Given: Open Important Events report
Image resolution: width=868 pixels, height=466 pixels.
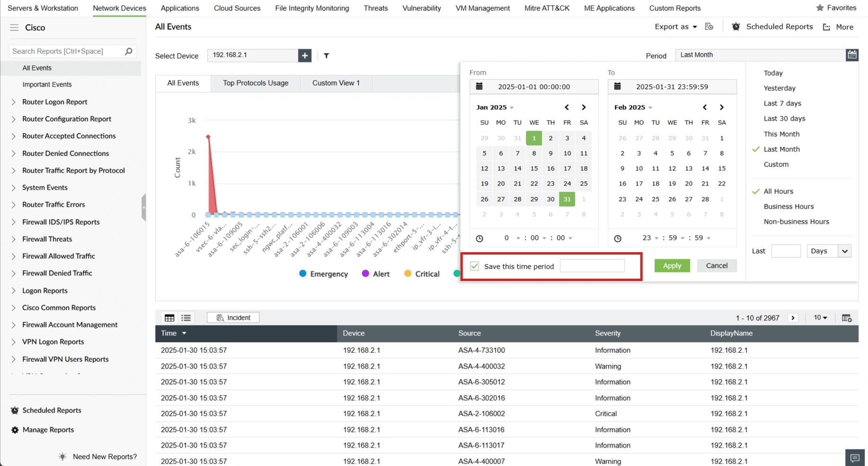Looking at the screenshot, I should (x=47, y=85).
